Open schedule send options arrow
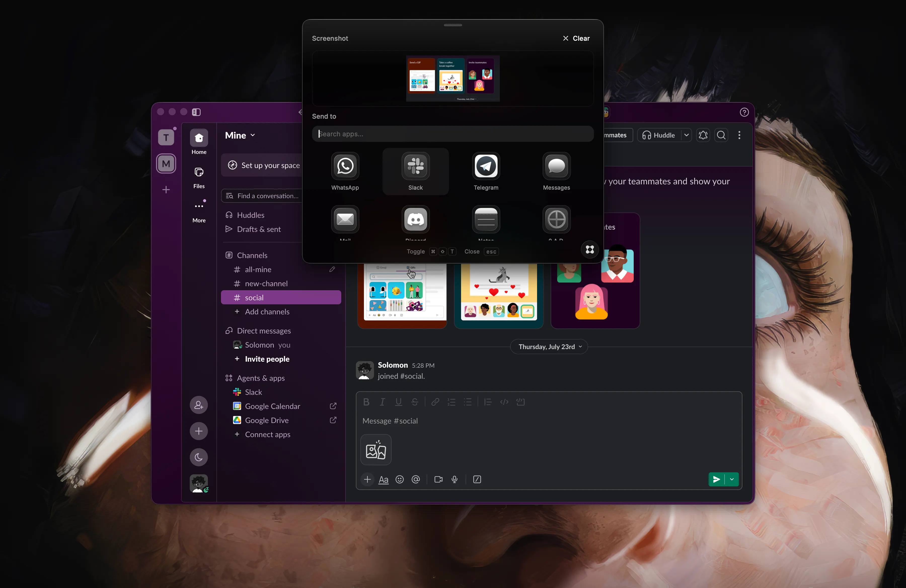906x588 pixels. (732, 479)
